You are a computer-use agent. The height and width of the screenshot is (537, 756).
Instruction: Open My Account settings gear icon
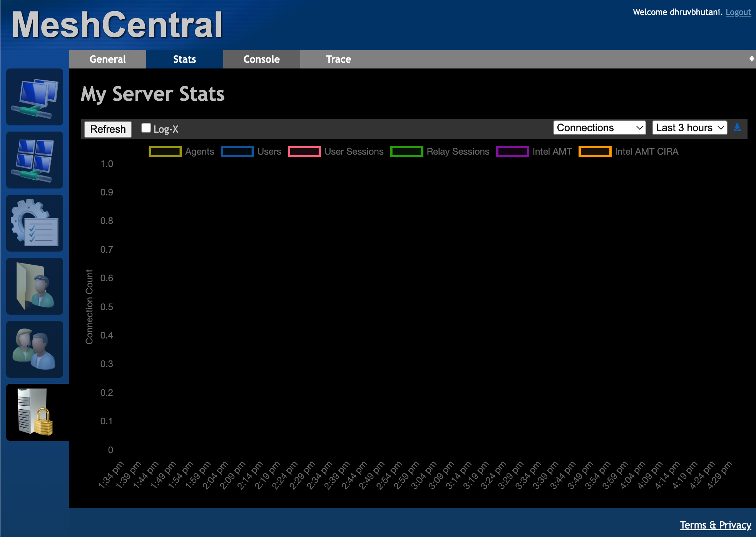point(35,223)
